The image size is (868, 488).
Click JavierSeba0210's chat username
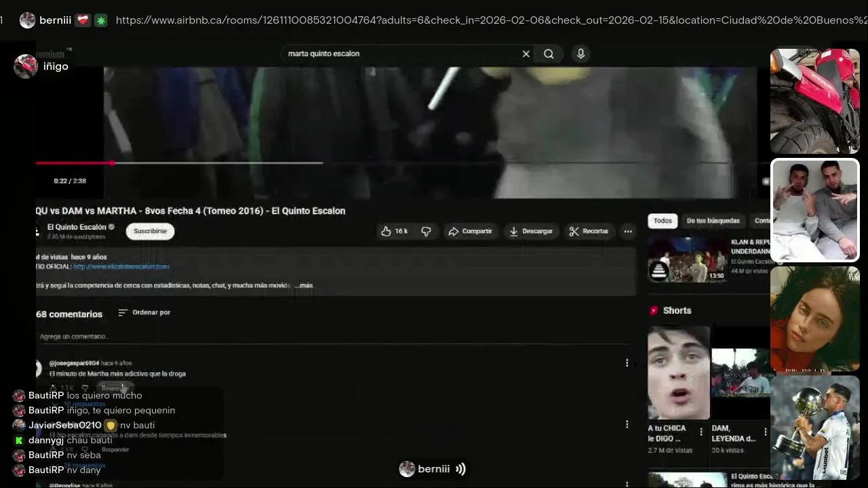point(64,425)
